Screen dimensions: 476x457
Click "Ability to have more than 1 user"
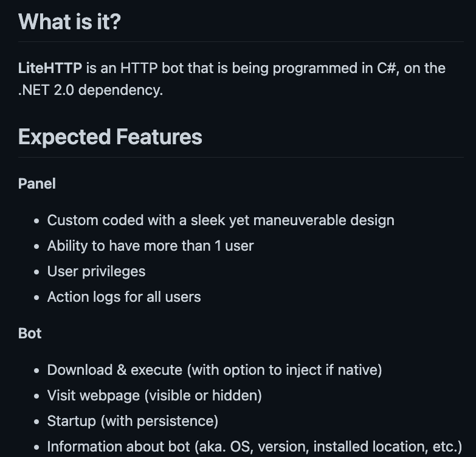tap(150, 246)
